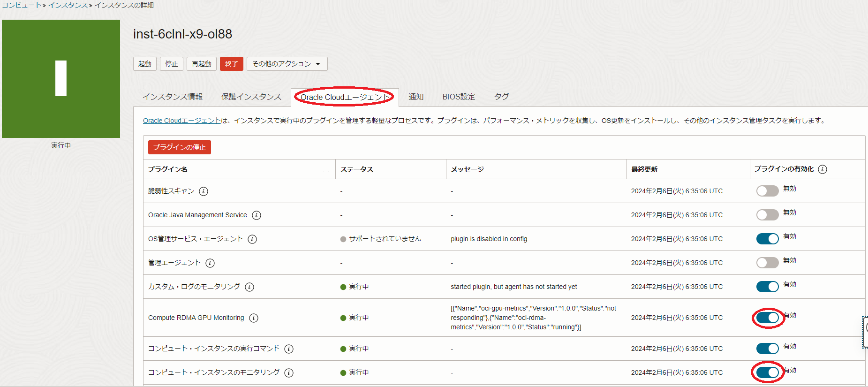
Task: Expand the その他のアクション dropdown
Action: point(287,64)
